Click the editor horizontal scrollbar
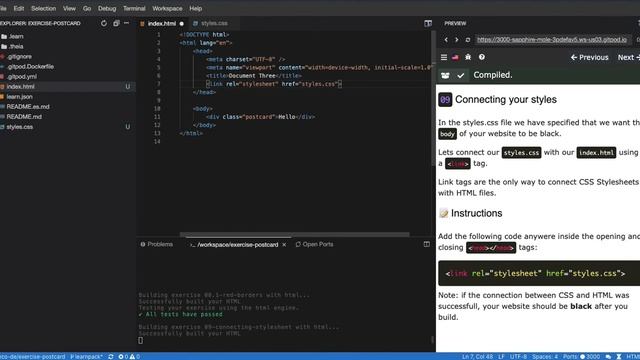 [294, 235]
